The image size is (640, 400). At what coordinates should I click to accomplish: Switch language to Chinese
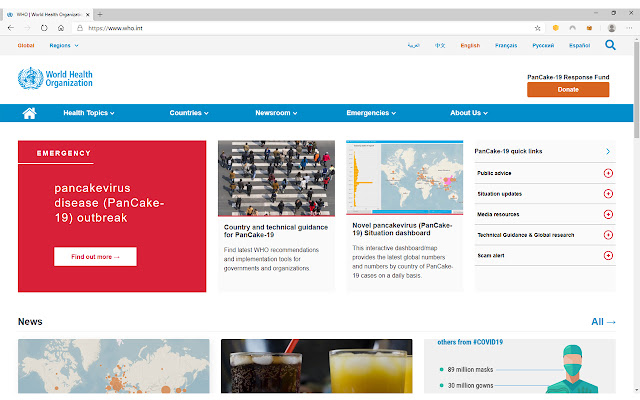(440, 45)
